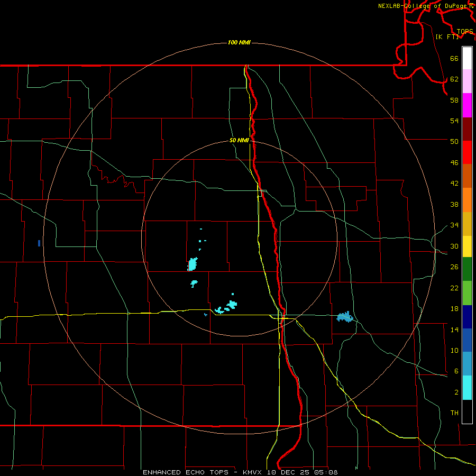The height and width of the screenshot is (476, 476).
Task: Click the dark green legend swatch
Action: point(467,269)
